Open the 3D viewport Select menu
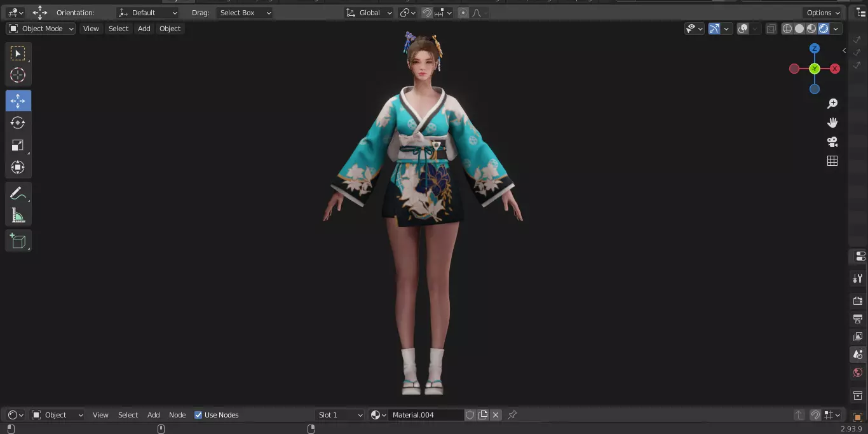868x434 pixels. point(118,29)
